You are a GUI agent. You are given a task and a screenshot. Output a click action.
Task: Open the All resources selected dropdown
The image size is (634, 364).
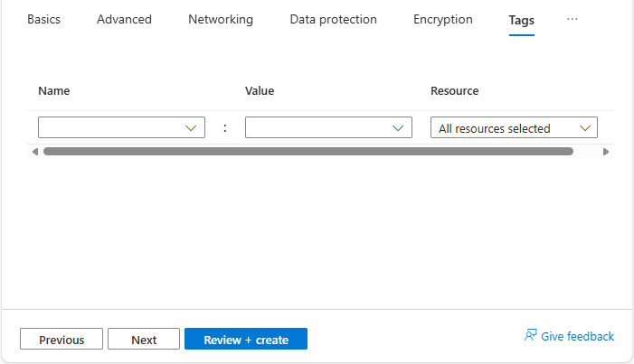click(513, 128)
